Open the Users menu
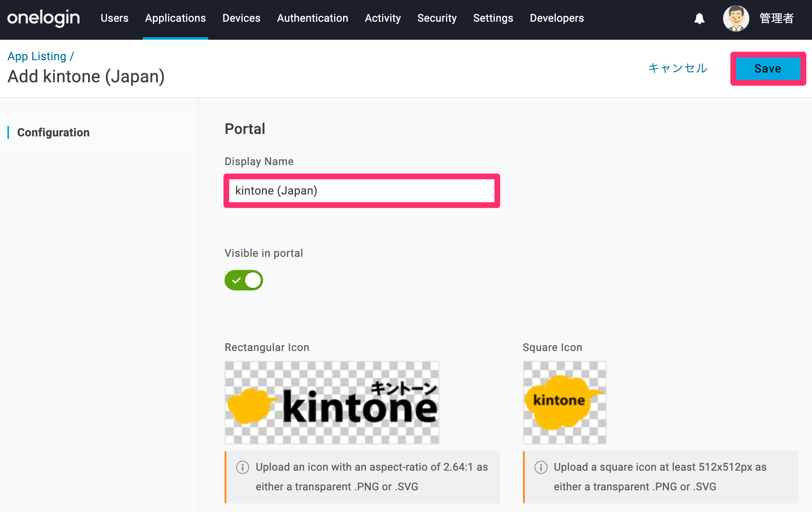Image resolution: width=812 pixels, height=512 pixels. [114, 18]
